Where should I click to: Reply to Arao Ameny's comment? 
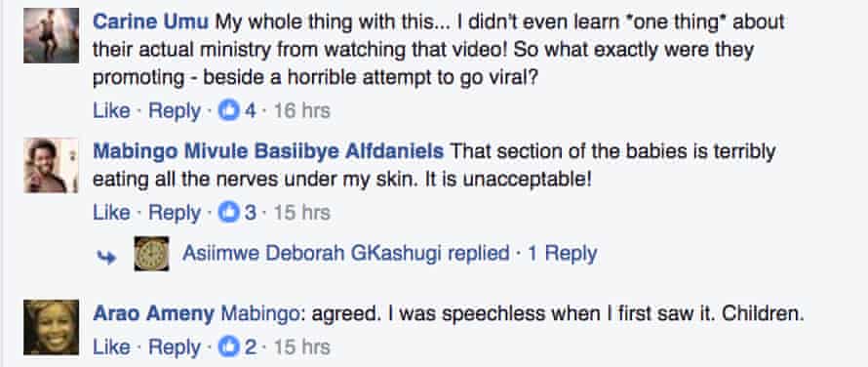click(175, 347)
